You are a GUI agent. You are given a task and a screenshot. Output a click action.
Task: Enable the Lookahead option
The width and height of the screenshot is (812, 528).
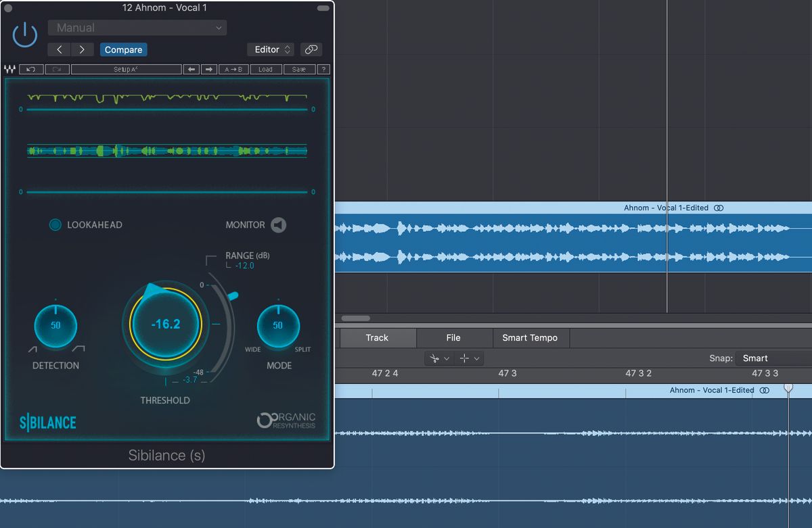click(55, 224)
